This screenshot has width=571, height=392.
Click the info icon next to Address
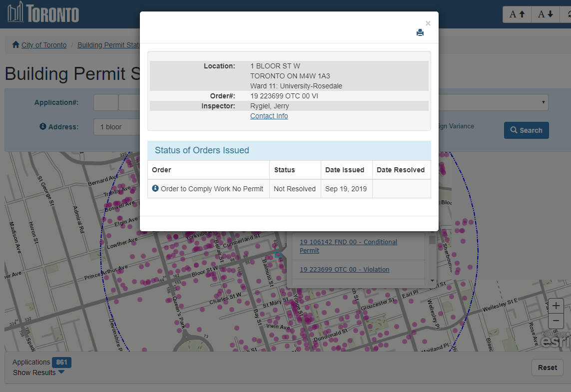[x=43, y=127]
